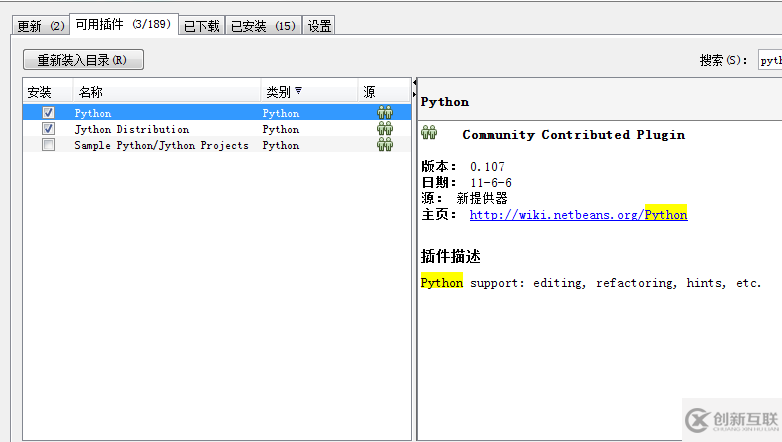Switch to the 更新 (2) tab

pos(41,25)
